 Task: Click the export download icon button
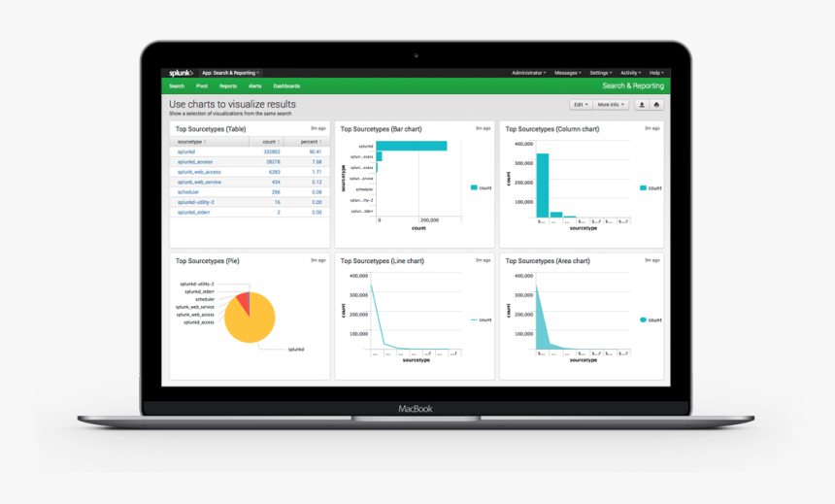coord(642,105)
